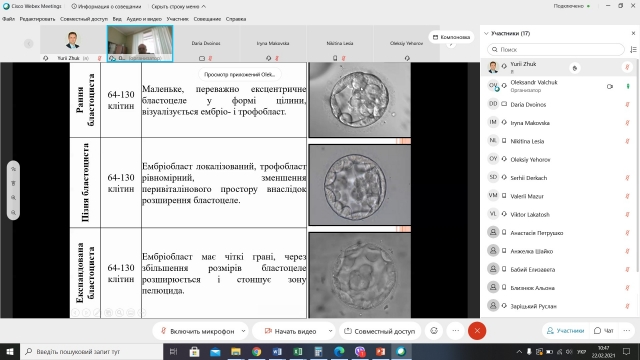Click the Компоновка layout button

pos(451,37)
